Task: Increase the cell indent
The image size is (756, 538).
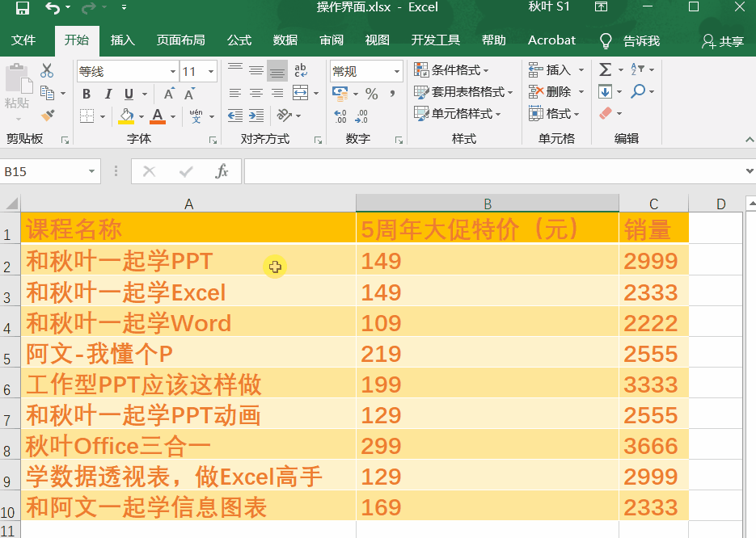Action: 256,116
